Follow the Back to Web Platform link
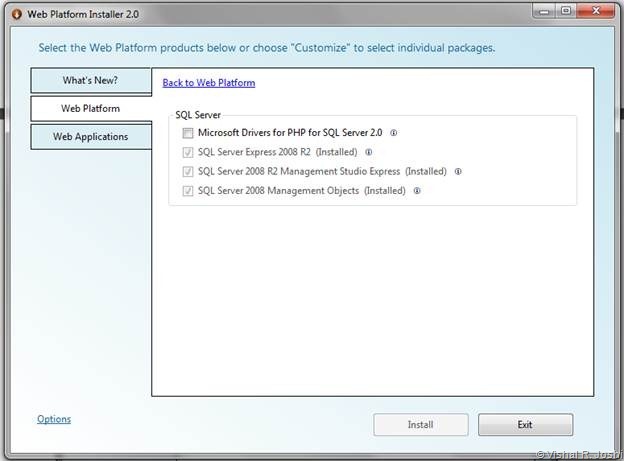The width and height of the screenshot is (624, 461). (208, 83)
